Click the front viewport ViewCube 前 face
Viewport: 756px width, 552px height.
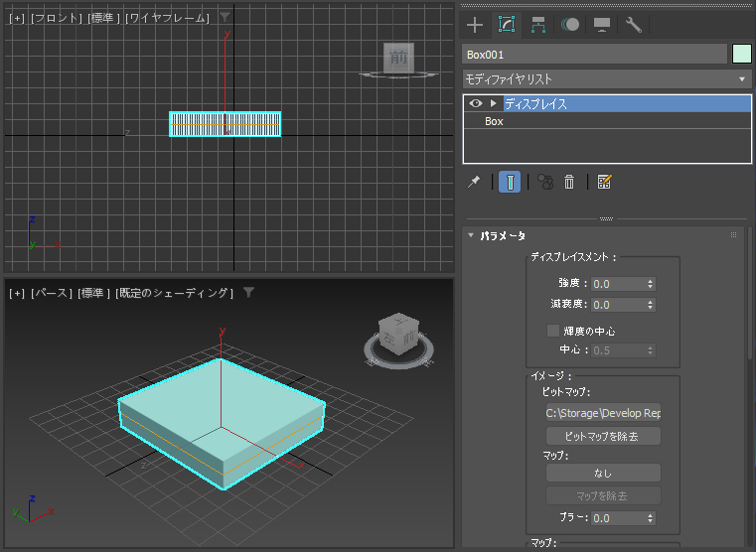(398, 58)
